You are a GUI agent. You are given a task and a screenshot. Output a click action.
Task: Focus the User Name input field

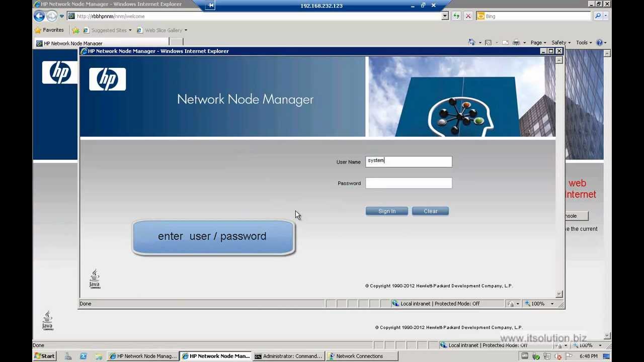pyautogui.click(x=409, y=161)
